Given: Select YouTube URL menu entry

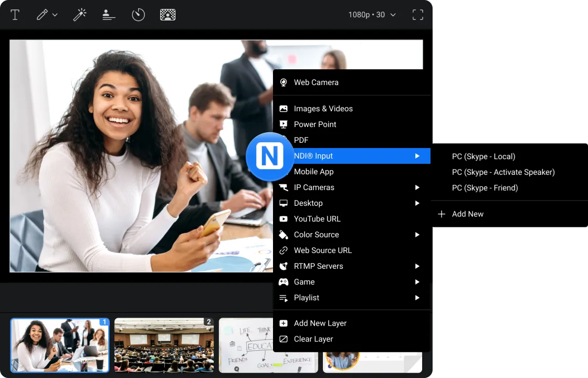Looking at the screenshot, I should click(x=317, y=219).
